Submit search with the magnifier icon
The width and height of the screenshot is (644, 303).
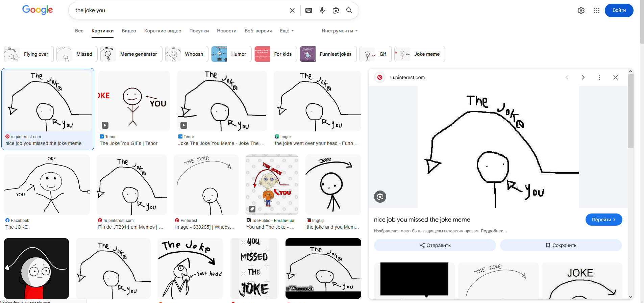(349, 10)
